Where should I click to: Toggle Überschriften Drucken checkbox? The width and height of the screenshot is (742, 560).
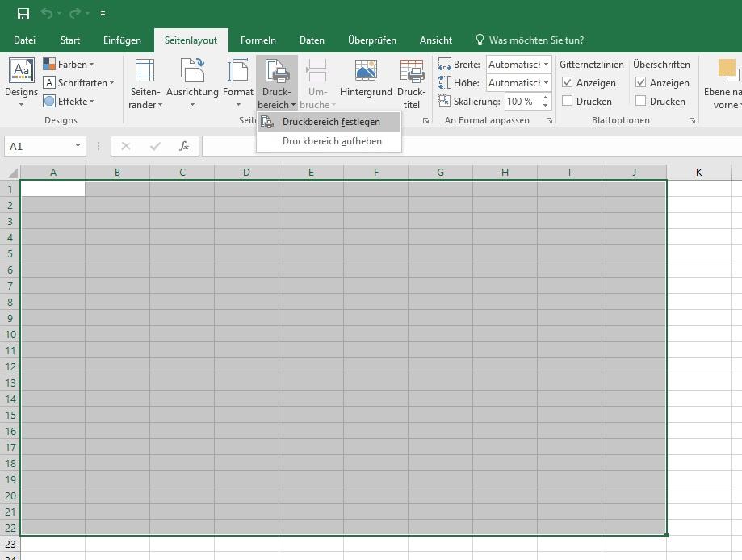tap(640, 101)
